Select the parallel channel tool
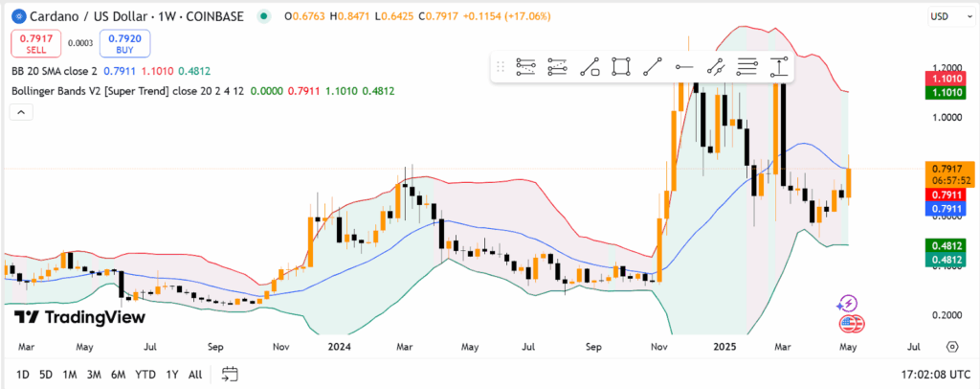Viewport: 980px width, 389px height. coord(716,66)
